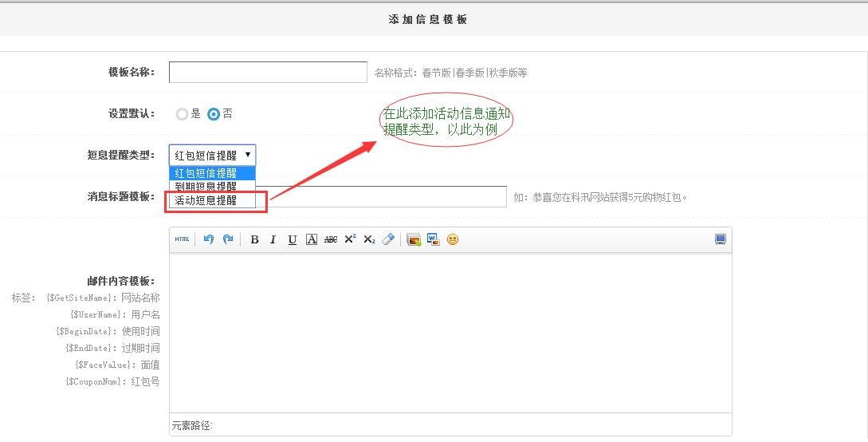Open Word paste image tool
The height and width of the screenshot is (442, 868).
pyautogui.click(x=434, y=239)
